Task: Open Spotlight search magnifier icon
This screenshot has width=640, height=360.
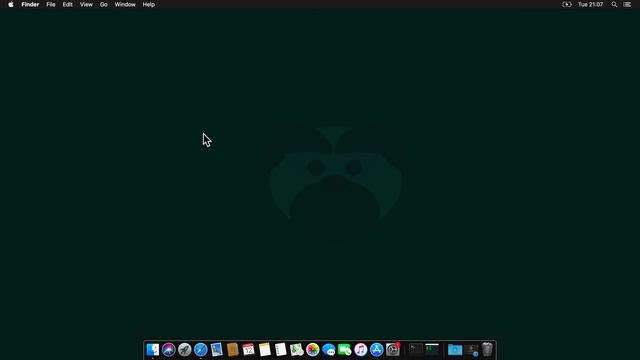Action: 614,4
